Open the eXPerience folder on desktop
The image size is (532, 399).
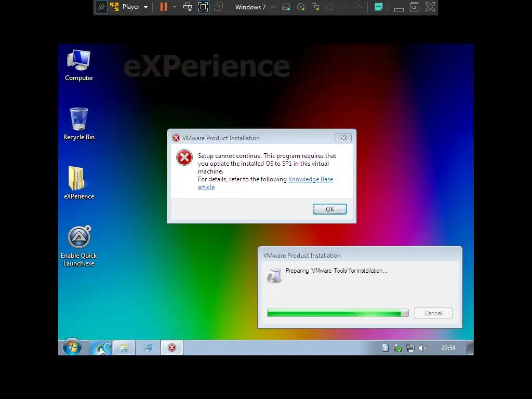[x=79, y=183]
